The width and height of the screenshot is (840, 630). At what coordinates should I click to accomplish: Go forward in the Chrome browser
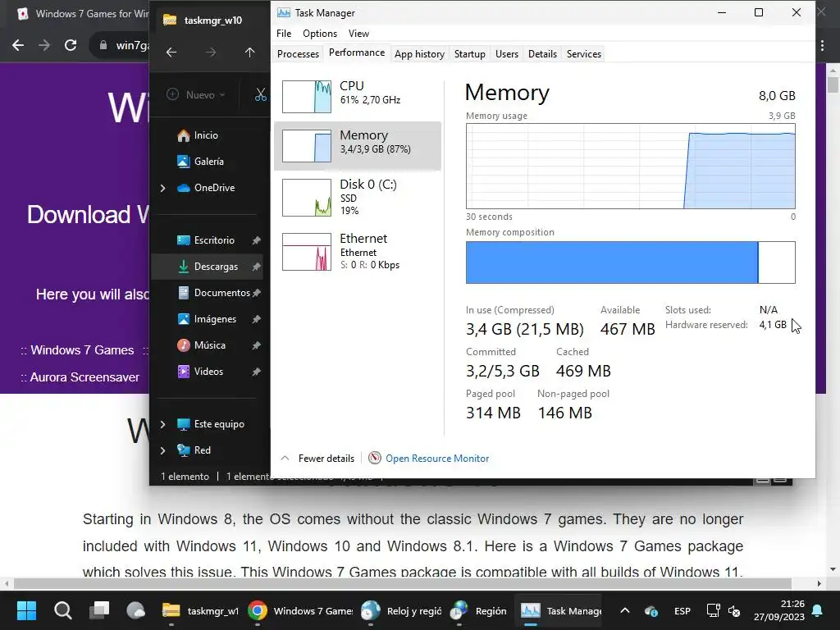click(44, 45)
